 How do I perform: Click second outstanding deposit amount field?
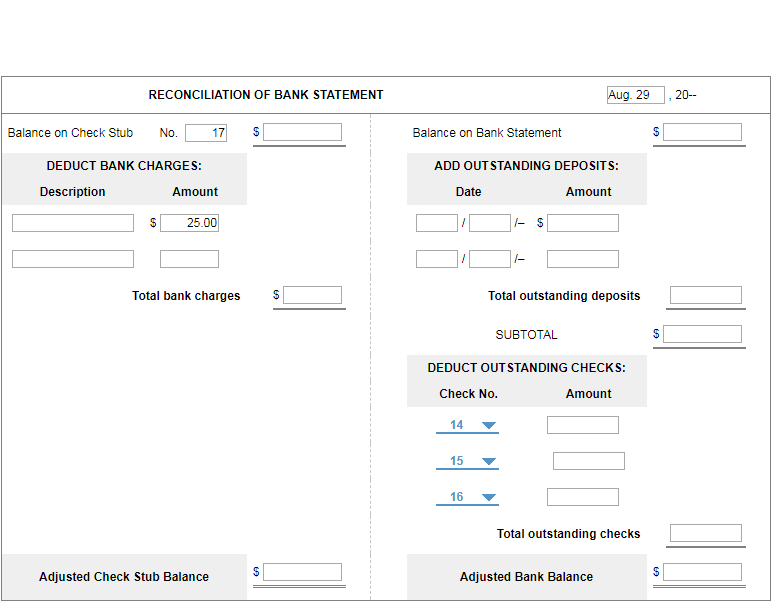[x=583, y=259]
